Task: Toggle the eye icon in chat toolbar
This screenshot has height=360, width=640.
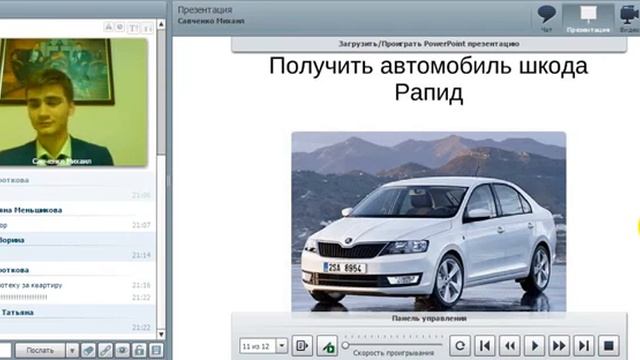Action: (x=122, y=350)
